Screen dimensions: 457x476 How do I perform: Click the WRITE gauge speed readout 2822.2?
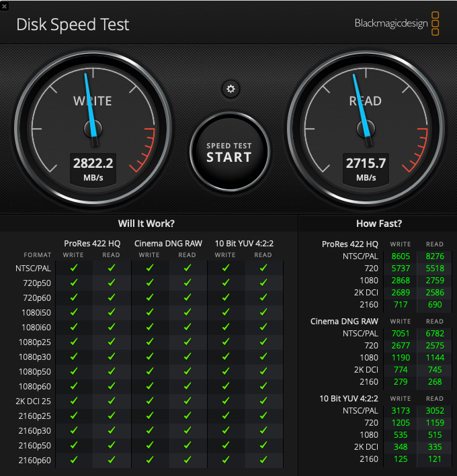[93, 163]
